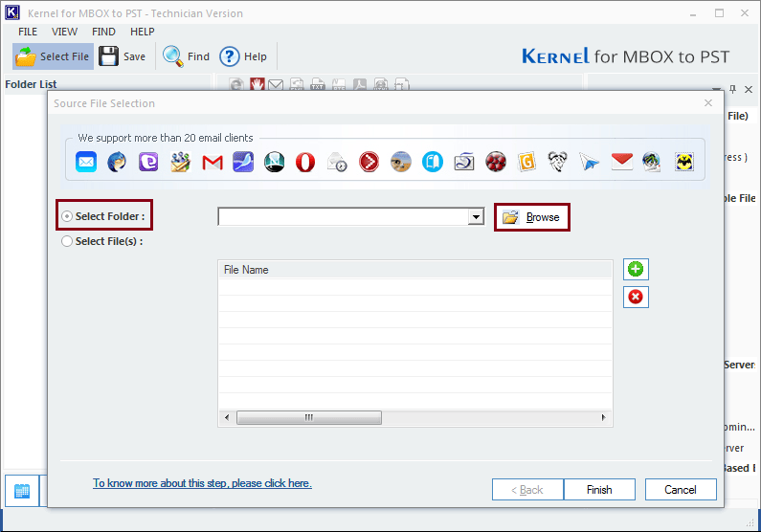Click the Cancel button

click(x=681, y=490)
